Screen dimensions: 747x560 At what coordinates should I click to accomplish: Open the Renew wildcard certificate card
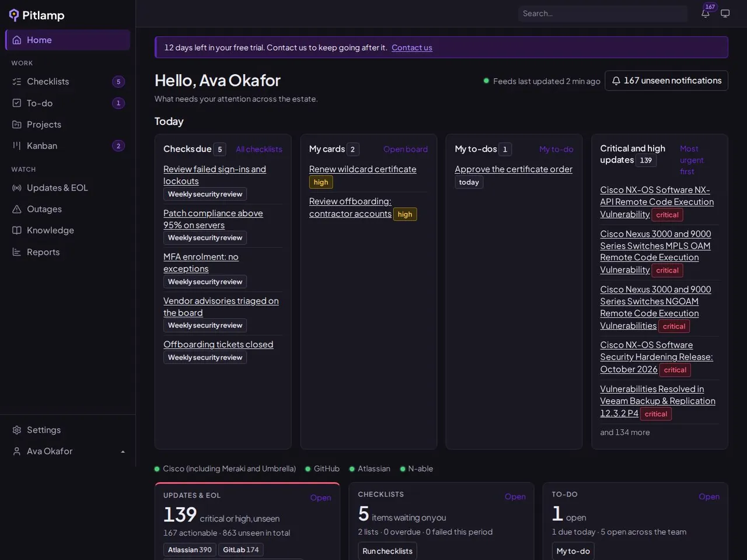click(362, 169)
